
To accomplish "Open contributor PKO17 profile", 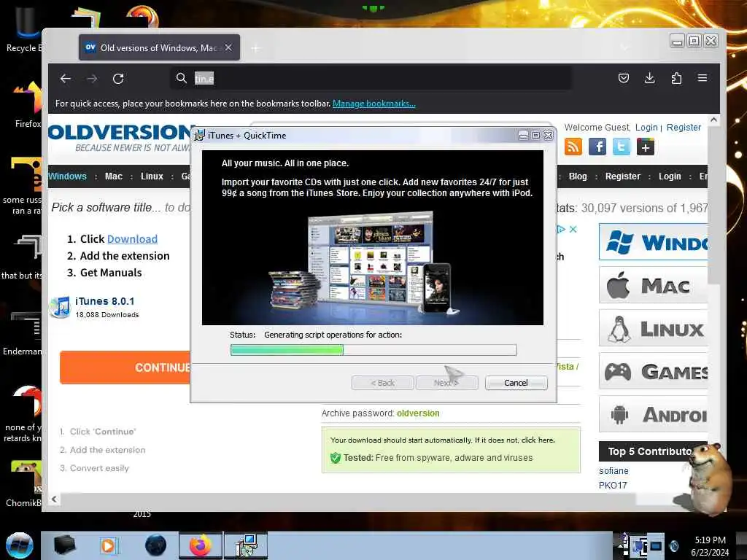I will pos(613,485).
